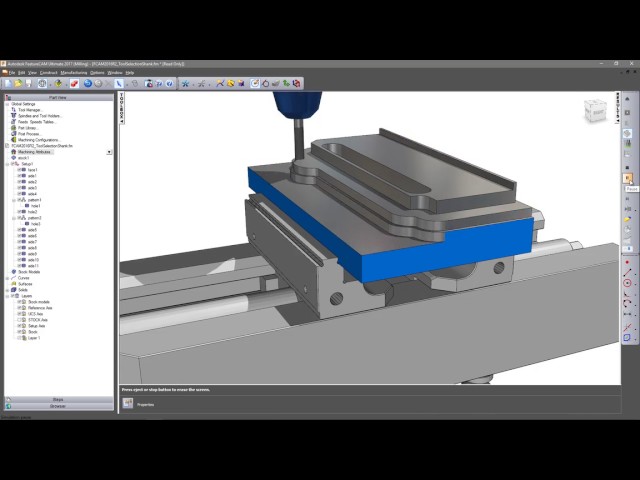Image resolution: width=640 pixels, height=480 pixels.
Task: Open dropdown arrow beside Machining Attributes
Action: tap(109, 152)
